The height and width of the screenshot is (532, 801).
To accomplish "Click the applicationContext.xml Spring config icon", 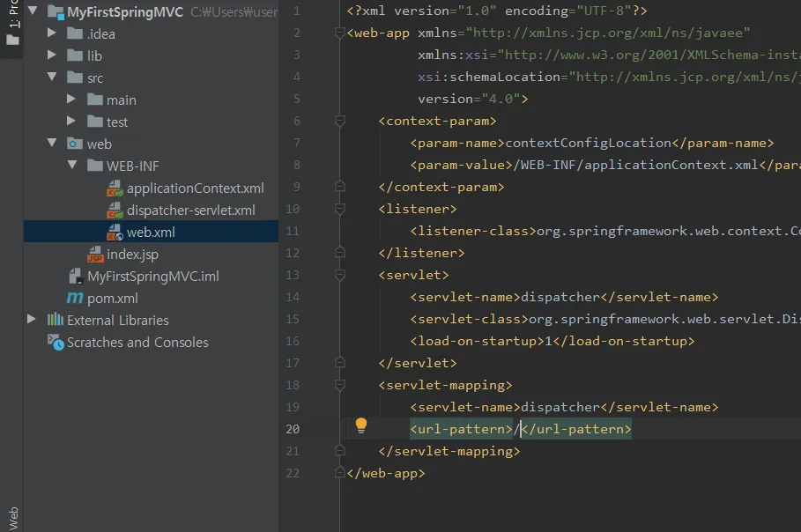I will tap(115, 188).
